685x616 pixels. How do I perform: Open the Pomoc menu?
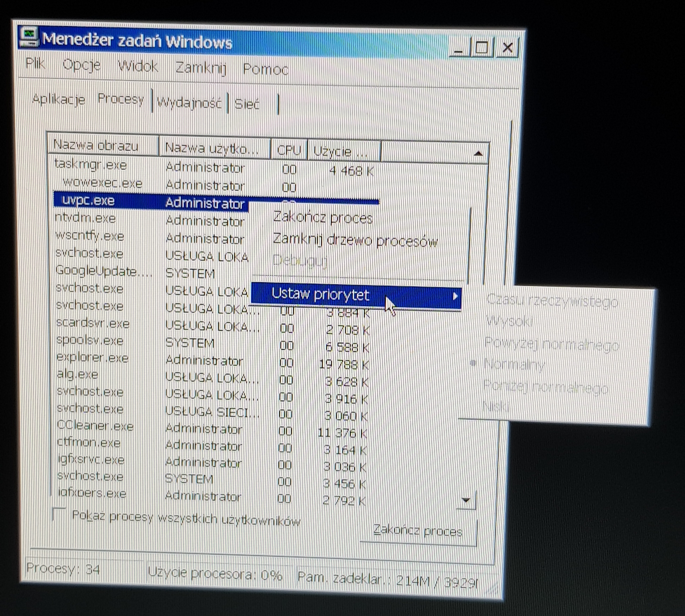265,69
